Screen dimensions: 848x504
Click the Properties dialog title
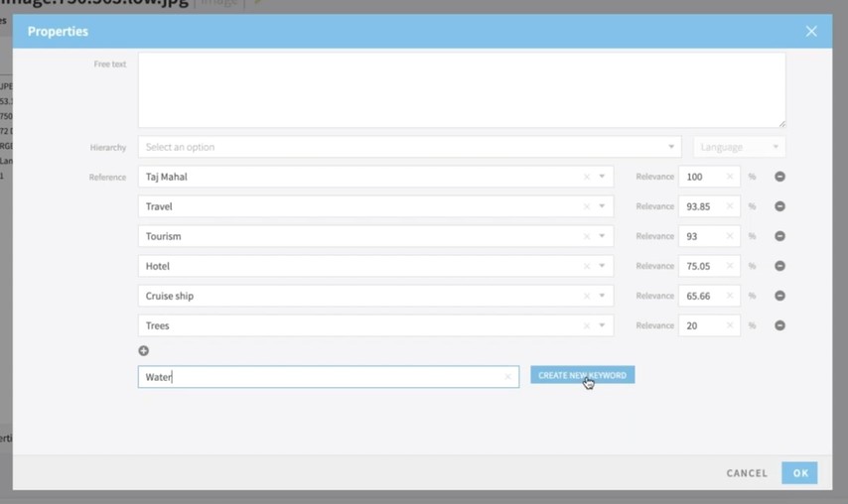point(58,32)
